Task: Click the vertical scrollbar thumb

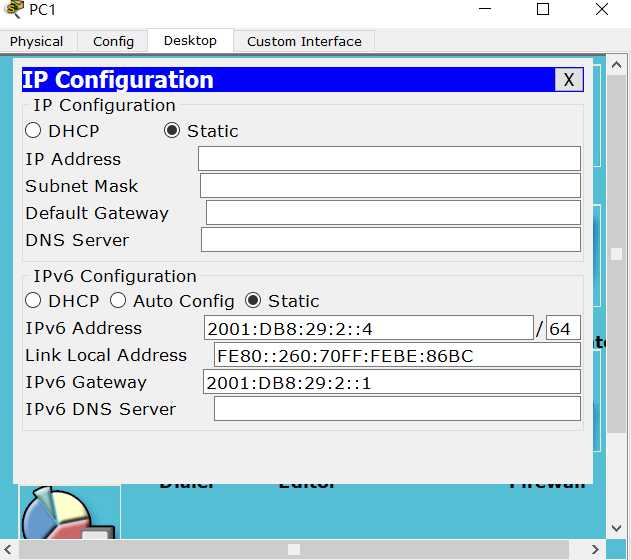Action: [616, 254]
